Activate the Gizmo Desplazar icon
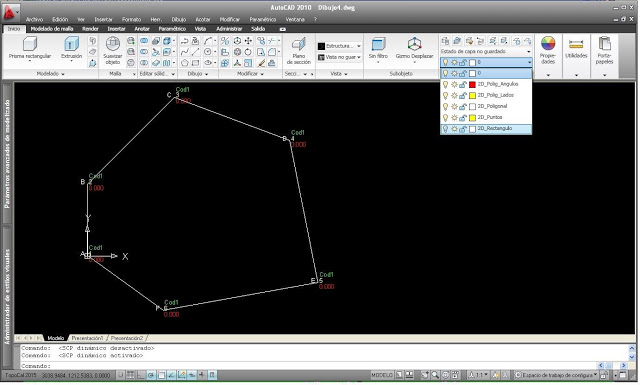 point(414,44)
